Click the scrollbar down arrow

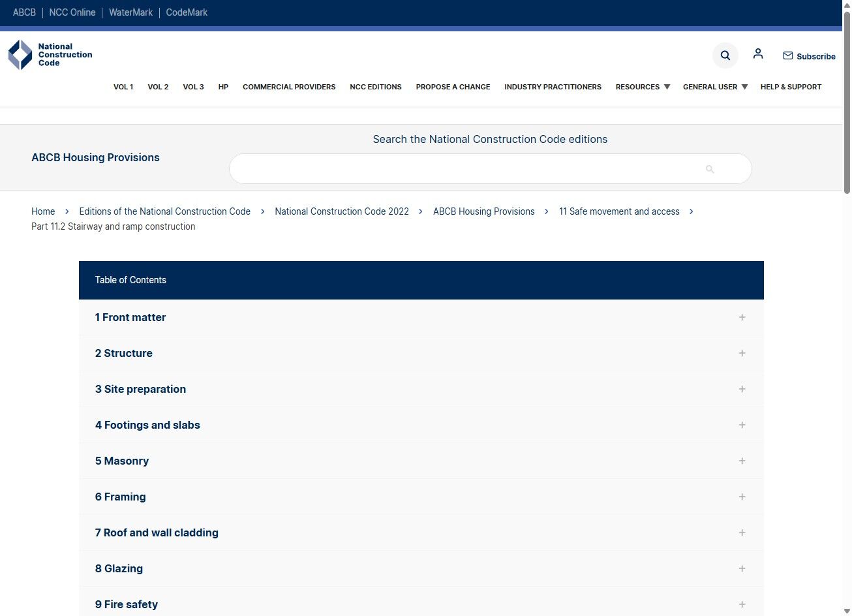847,611
